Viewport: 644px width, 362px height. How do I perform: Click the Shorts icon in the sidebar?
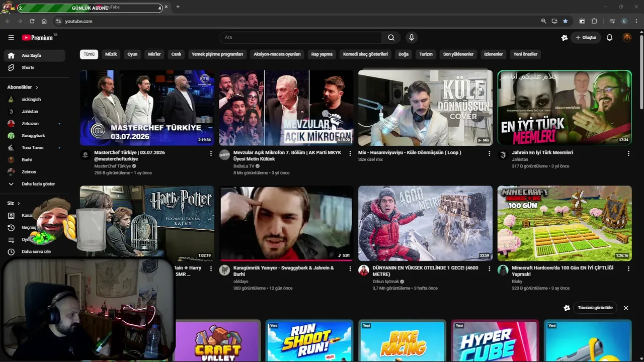click(11, 68)
